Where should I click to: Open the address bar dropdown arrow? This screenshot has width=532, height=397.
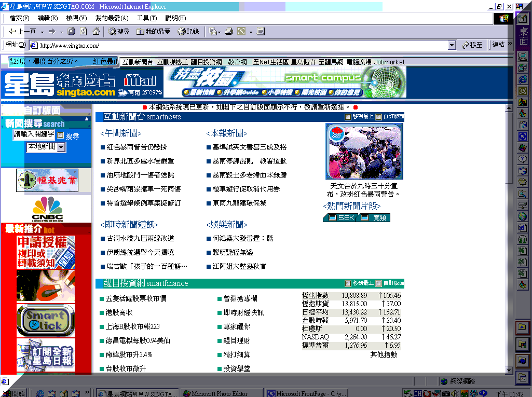452,45
